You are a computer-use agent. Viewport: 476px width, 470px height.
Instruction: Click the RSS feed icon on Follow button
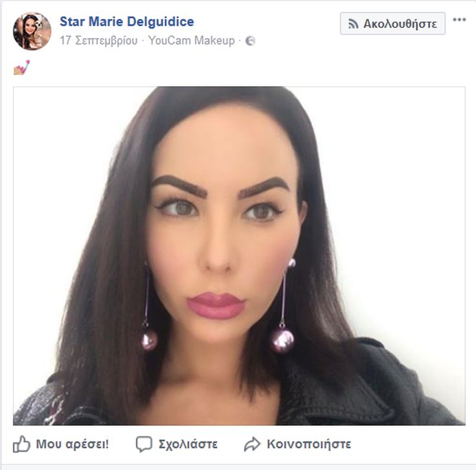click(x=353, y=24)
